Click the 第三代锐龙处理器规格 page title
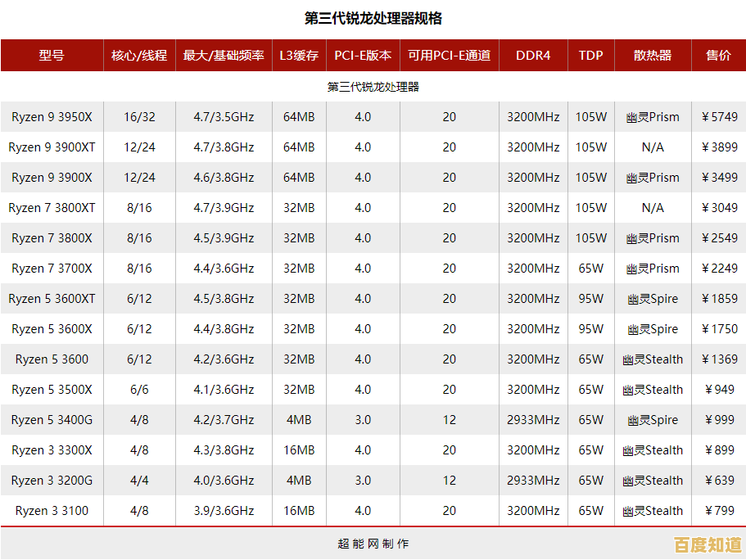This screenshot has height=560, width=746. [x=373, y=14]
